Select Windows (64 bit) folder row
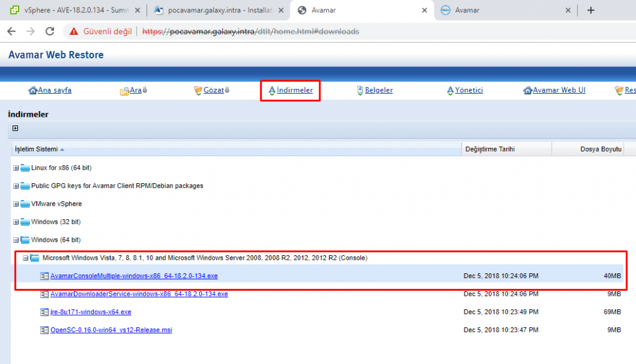 coord(56,240)
